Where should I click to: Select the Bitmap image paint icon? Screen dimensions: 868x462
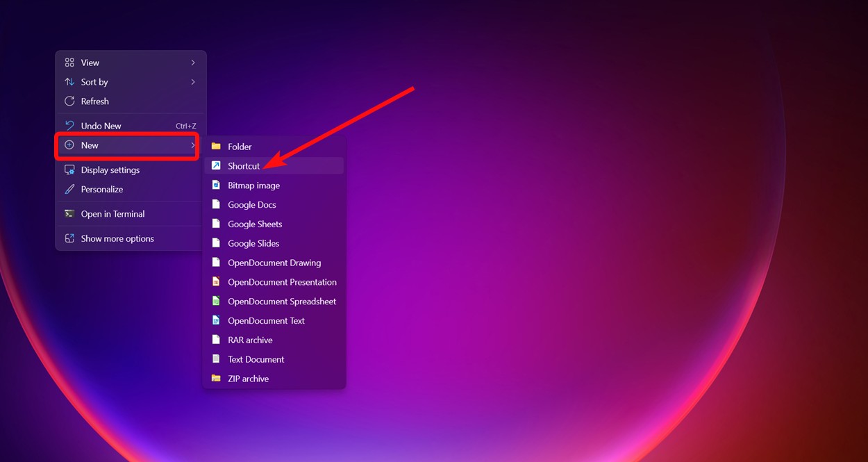217,185
